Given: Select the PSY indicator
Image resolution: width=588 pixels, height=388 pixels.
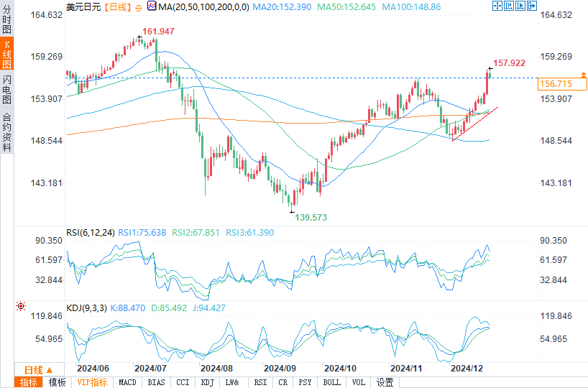Looking at the screenshot, I should [x=305, y=382].
